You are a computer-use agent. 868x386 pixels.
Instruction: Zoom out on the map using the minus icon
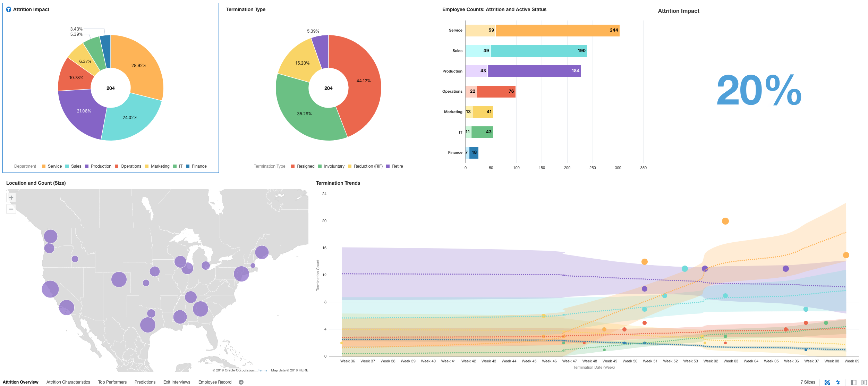point(11,209)
